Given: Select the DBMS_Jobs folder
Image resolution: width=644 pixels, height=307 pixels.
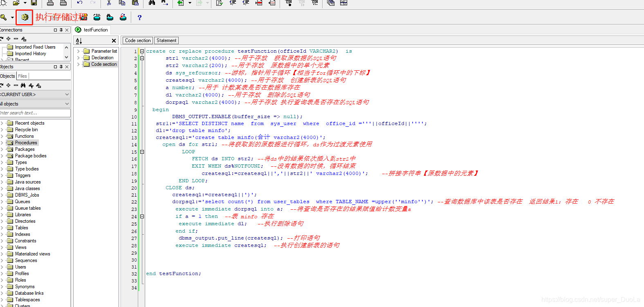Looking at the screenshot, I should point(27,195).
